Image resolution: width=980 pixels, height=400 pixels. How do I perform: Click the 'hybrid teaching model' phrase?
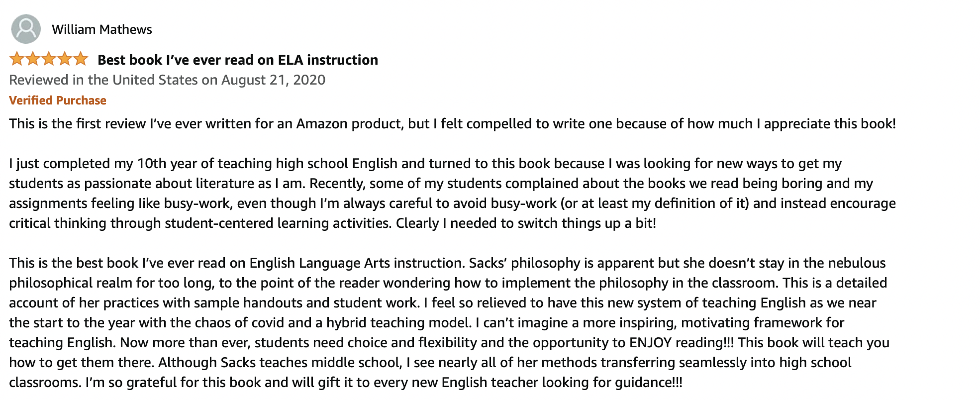[398, 323]
